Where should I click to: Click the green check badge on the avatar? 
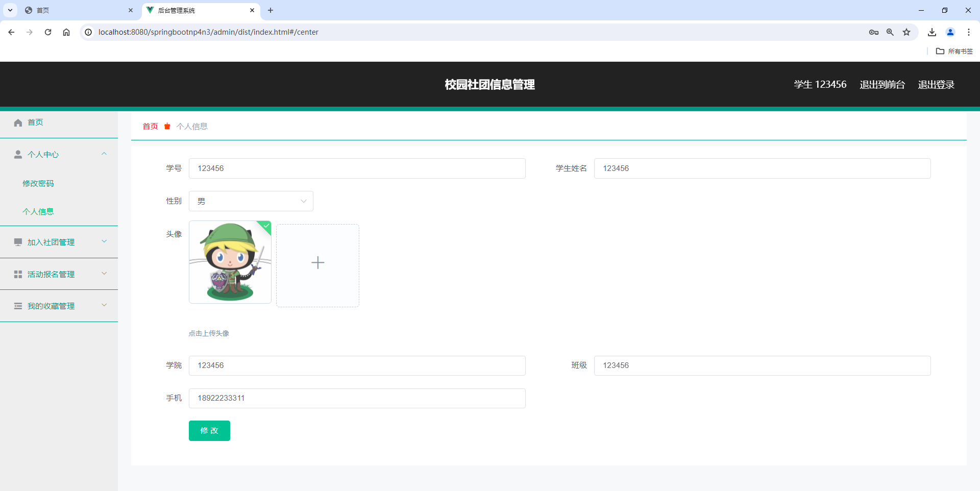coord(266,227)
